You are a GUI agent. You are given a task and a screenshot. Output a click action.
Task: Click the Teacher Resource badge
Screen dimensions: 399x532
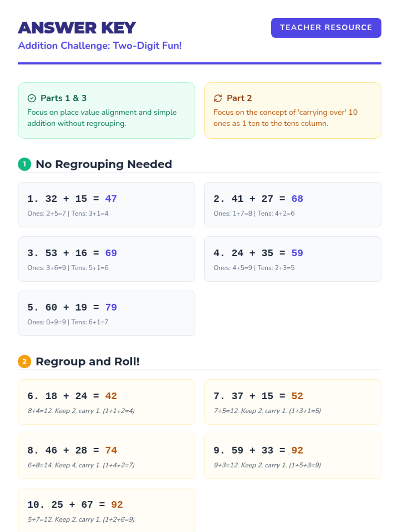[326, 28]
